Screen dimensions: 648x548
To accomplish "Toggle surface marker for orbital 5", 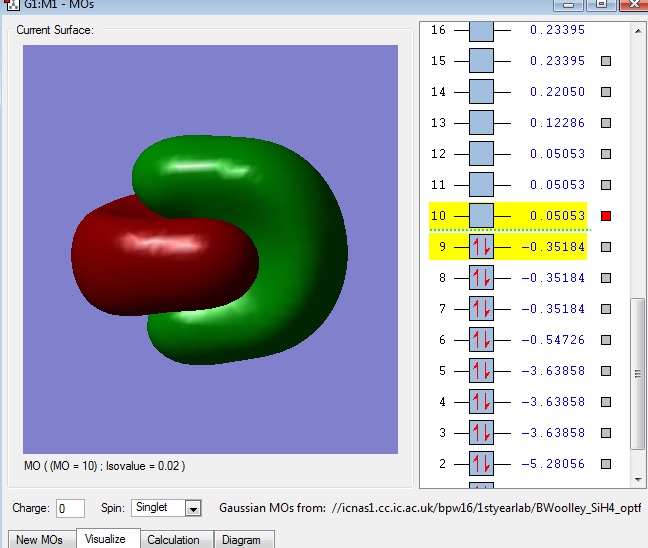I will (x=606, y=371).
